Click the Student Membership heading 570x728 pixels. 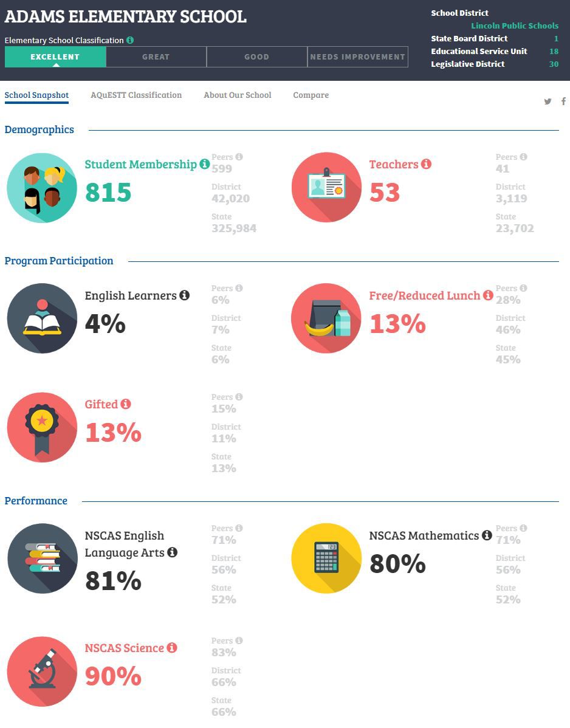coord(140,164)
